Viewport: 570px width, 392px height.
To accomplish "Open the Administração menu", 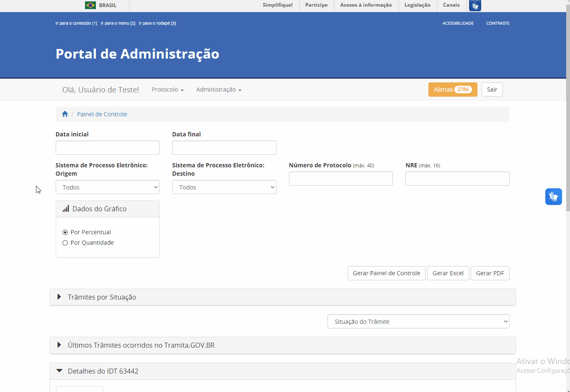I will [x=219, y=90].
